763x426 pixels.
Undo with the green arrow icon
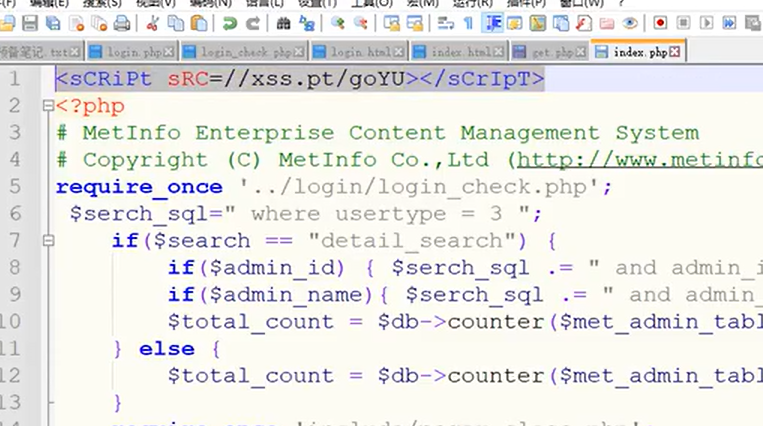(229, 23)
